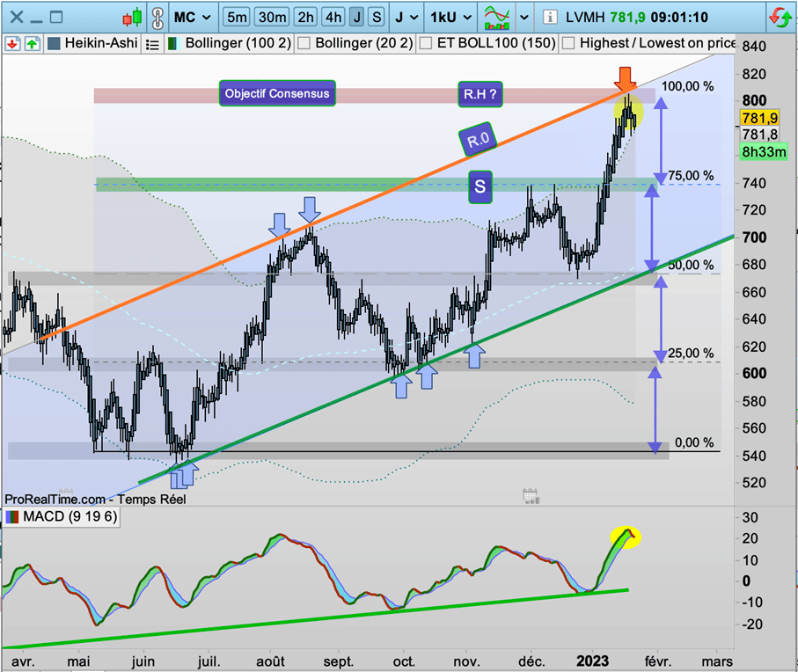Screen dimensions: 798x672
Task: Maximize the chart window
Action: 56,18
